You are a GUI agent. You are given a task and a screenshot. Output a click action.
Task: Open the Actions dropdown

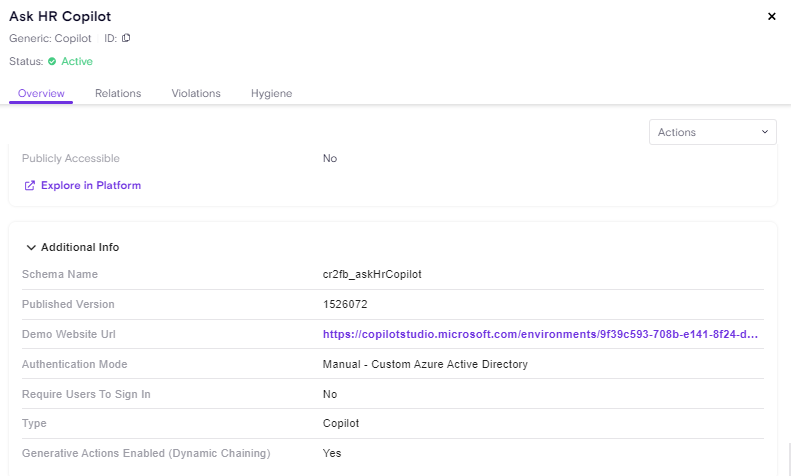pyautogui.click(x=712, y=132)
